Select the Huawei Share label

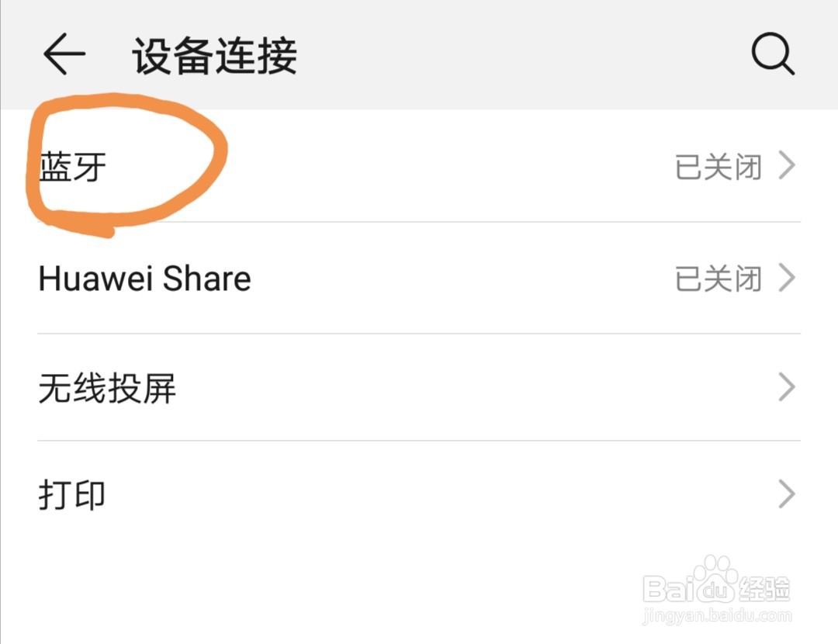tap(144, 279)
